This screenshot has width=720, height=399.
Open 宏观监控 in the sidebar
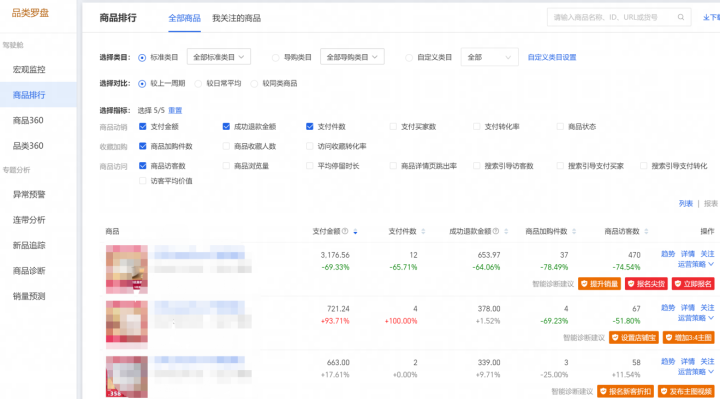click(x=29, y=70)
